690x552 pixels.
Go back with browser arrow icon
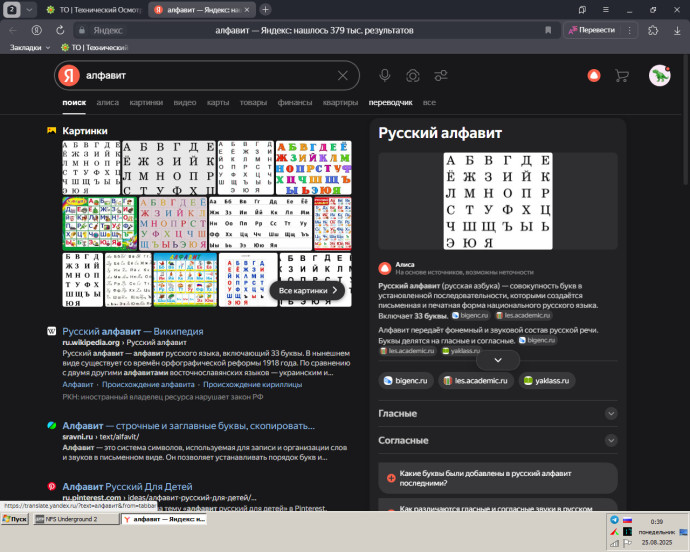pos(13,30)
